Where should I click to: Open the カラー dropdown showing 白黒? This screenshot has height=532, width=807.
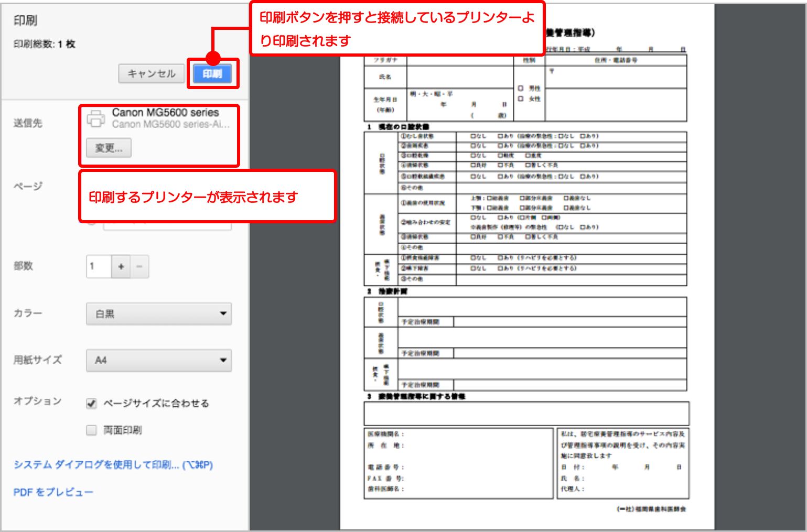(159, 313)
